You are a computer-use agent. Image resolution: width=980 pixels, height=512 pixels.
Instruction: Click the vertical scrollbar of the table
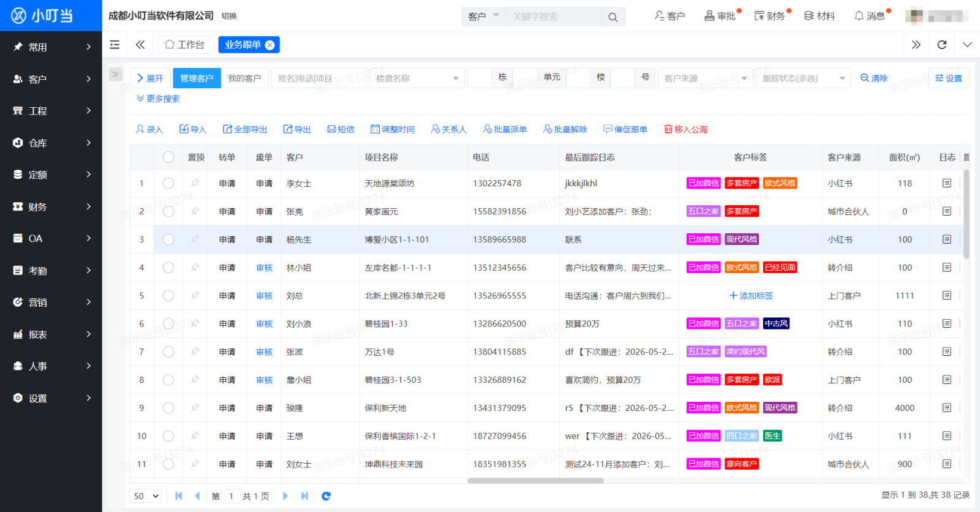coord(967,214)
